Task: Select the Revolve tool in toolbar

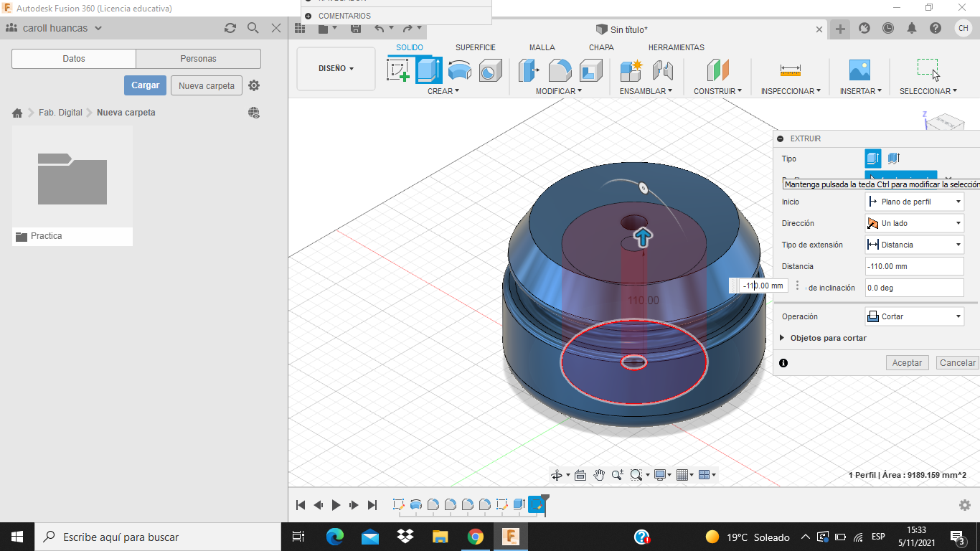Action: click(x=460, y=70)
